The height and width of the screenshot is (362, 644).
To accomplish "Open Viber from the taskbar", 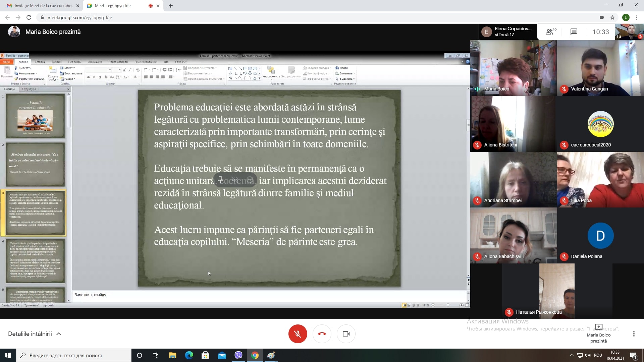I will click(x=238, y=355).
